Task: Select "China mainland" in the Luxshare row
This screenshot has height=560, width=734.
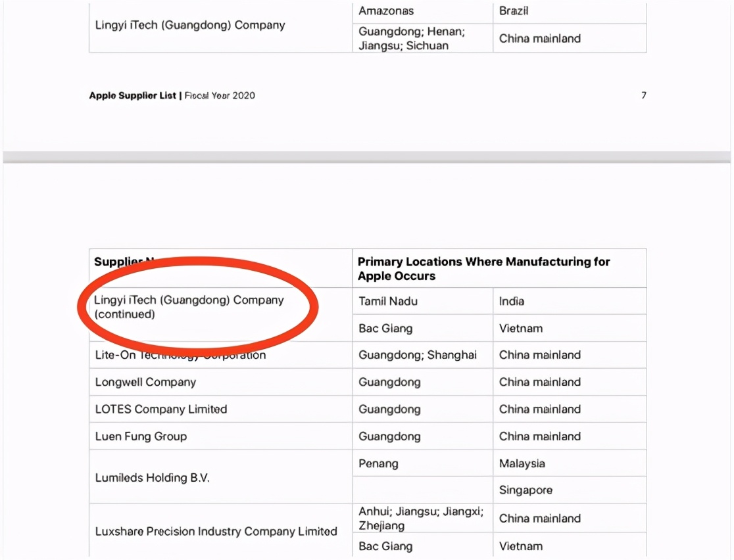Action: click(x=540, y=519)
